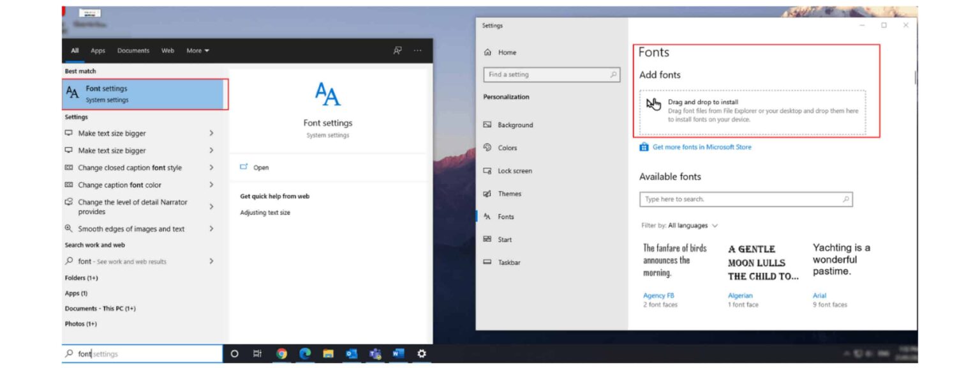Click Get more fonts in Microsoft Store link
This screenshot has height=368, width=980.
701,147
